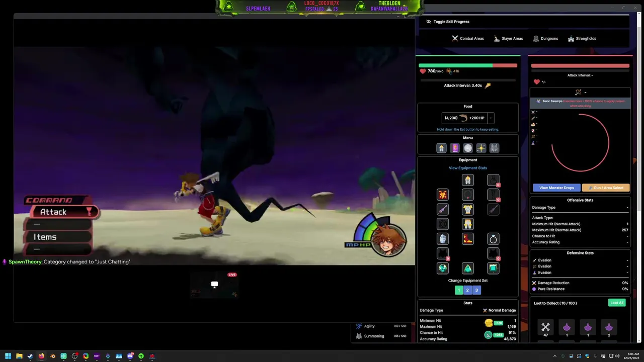Switch to equipment set 1
Screen dimensions: 644x362
click(x=459, y=290)
